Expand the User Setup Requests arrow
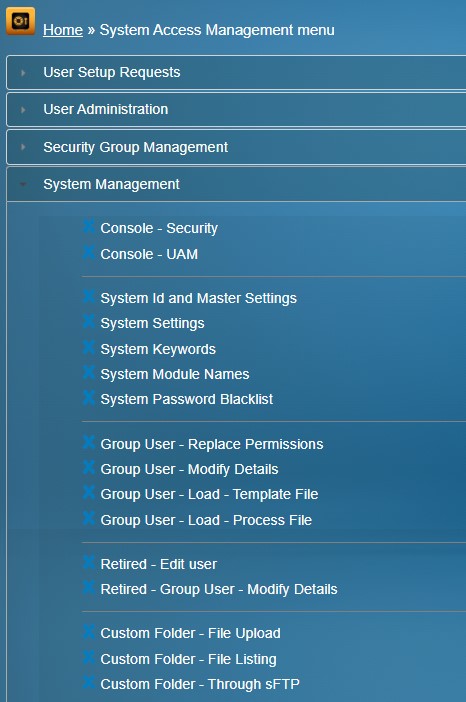This screenshot has width=466, height=702. coord(23,73)
